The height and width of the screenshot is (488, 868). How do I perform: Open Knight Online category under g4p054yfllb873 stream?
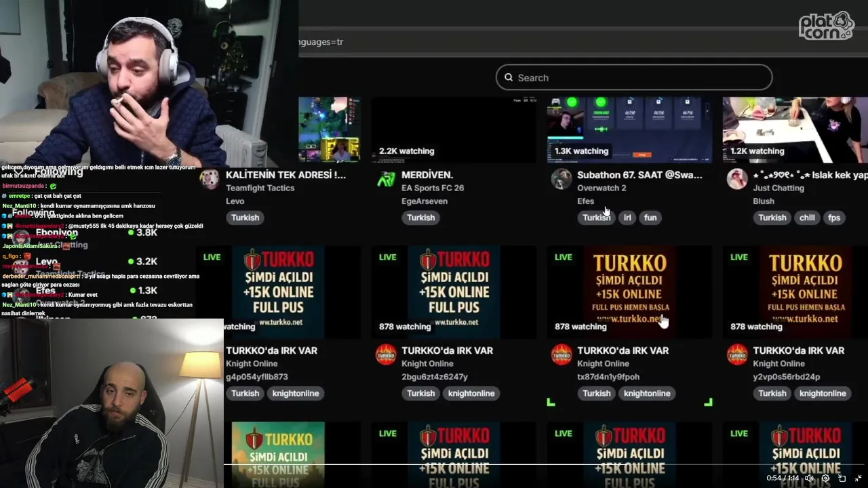252,363
